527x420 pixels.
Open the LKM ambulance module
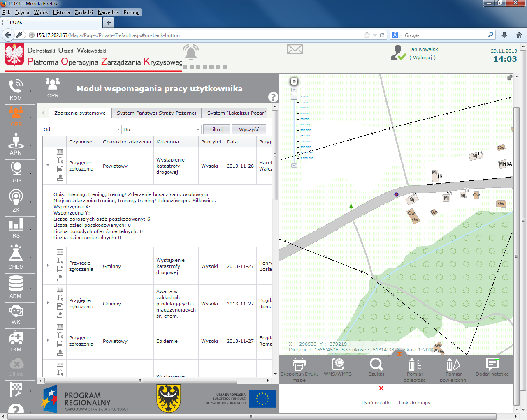tap(16, 342)
